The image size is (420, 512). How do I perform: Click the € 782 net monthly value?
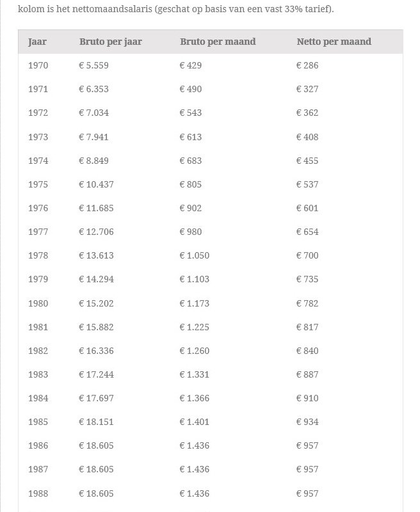coord(307,303)
